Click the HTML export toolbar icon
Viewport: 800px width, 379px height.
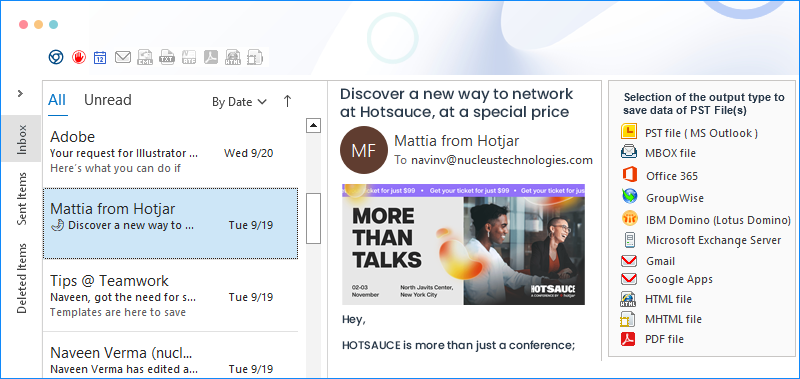click(233, 57)
